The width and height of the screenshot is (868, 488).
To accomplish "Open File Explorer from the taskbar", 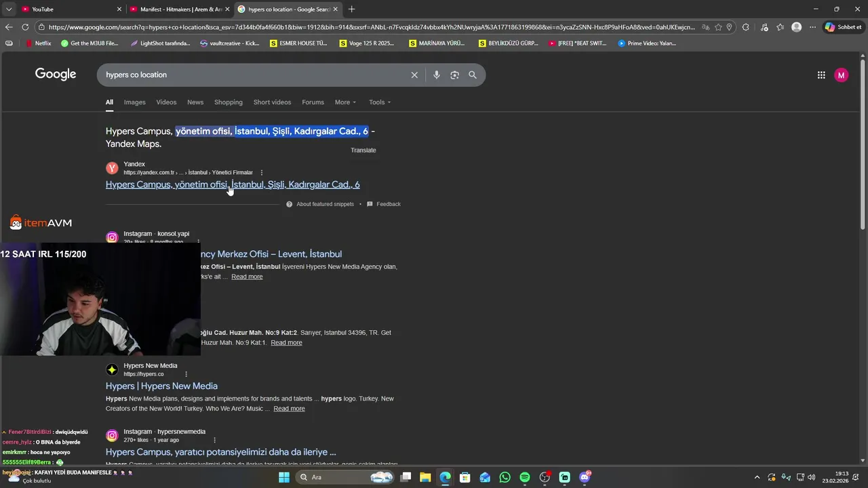I will click(425, 477).
